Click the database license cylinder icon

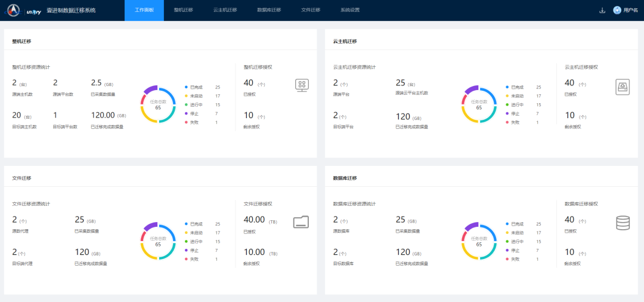623,223
